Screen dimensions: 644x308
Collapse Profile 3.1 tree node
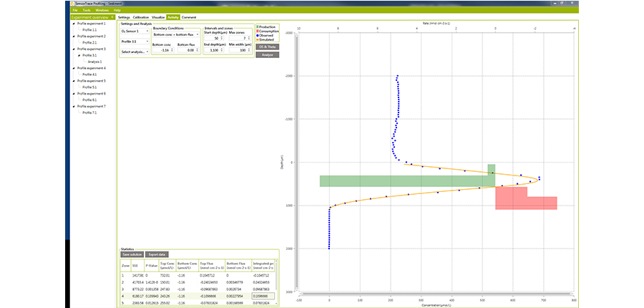79,56
